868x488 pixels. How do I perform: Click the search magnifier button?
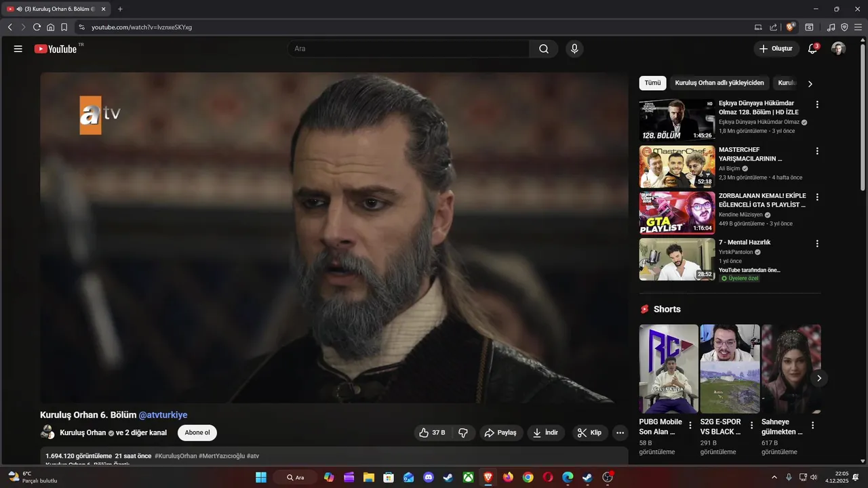(x=544, y=49)
